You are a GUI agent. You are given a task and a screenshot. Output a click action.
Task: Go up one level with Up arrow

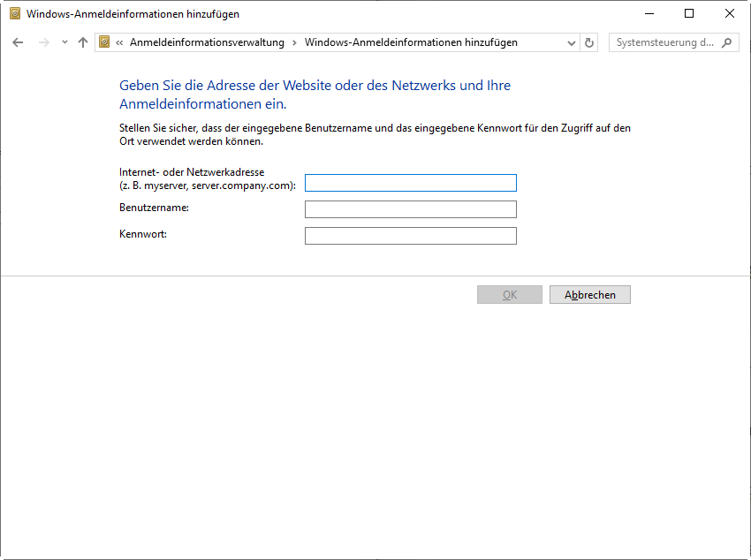coord(83,42)
